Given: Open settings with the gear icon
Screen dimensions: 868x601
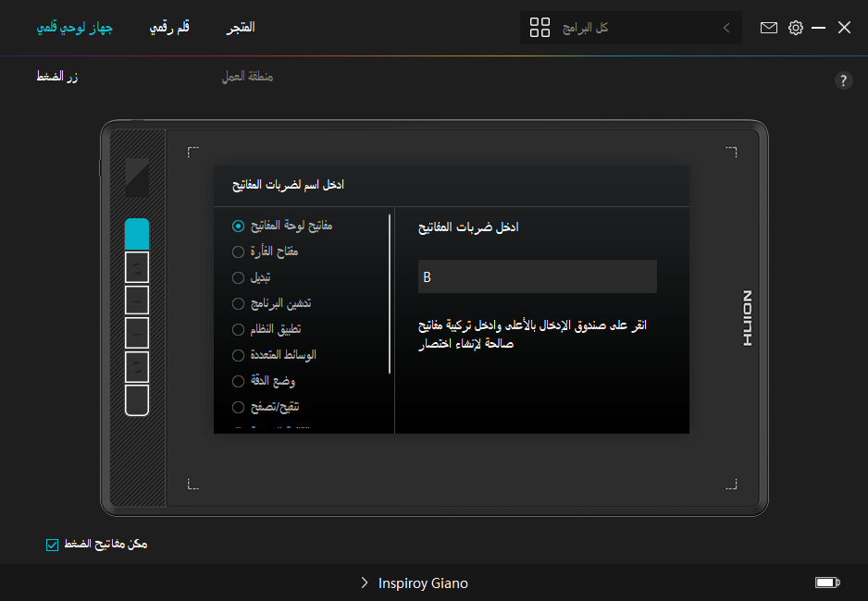Looking at the screenshot, I should 796,28.
